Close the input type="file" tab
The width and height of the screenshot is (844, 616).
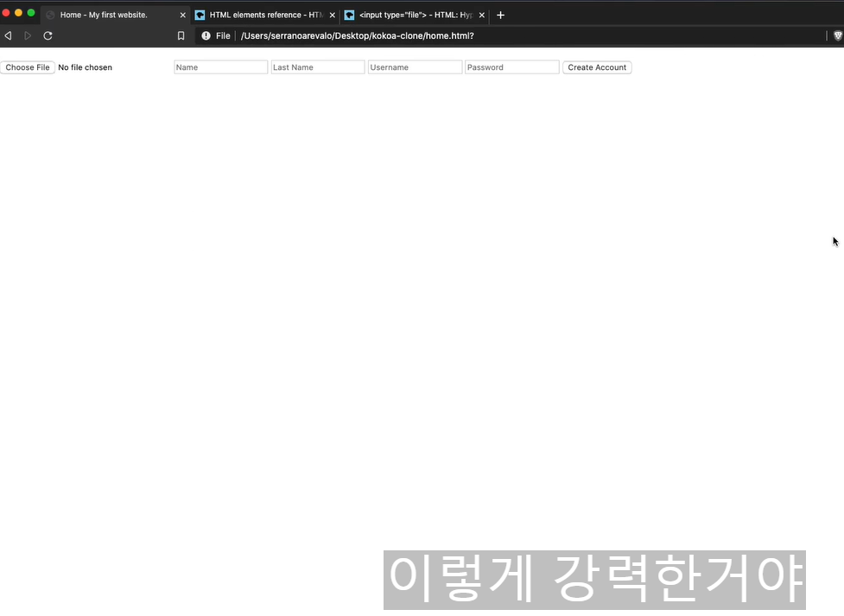pyautogui.click(x=482, y=15)
